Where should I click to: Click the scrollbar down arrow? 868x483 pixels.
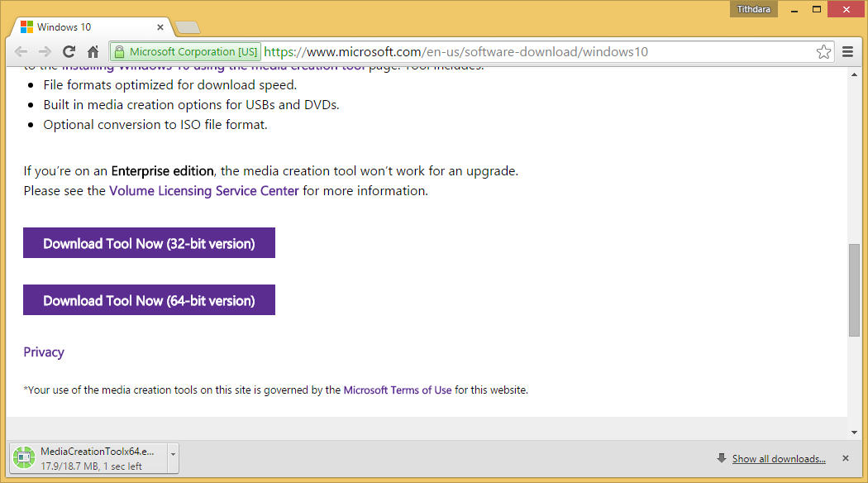click(854, 433)
